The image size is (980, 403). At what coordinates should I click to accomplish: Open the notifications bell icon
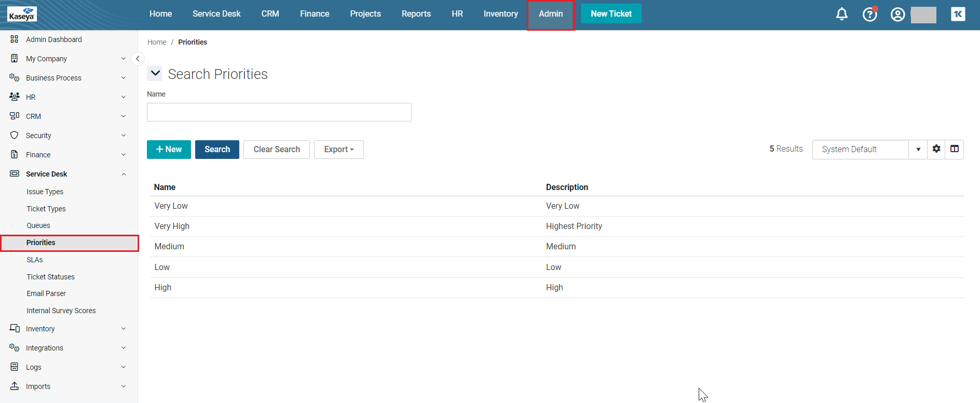(x=841, y=14)
